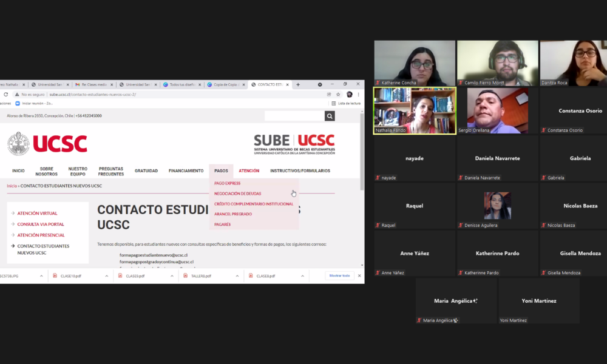Click the reload page icon in browser
Image resolution: width=607 pixels, height=364 pixels.
tap(6, 95)
